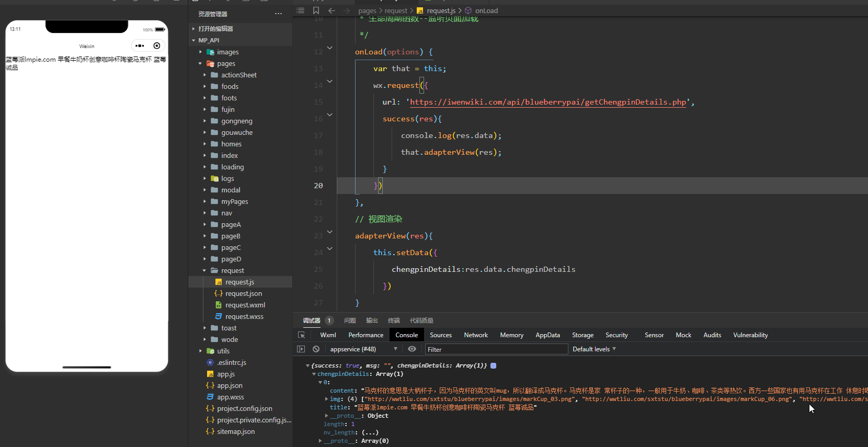Switch to the AppData tab
The image size is (868, 447).
548,335
